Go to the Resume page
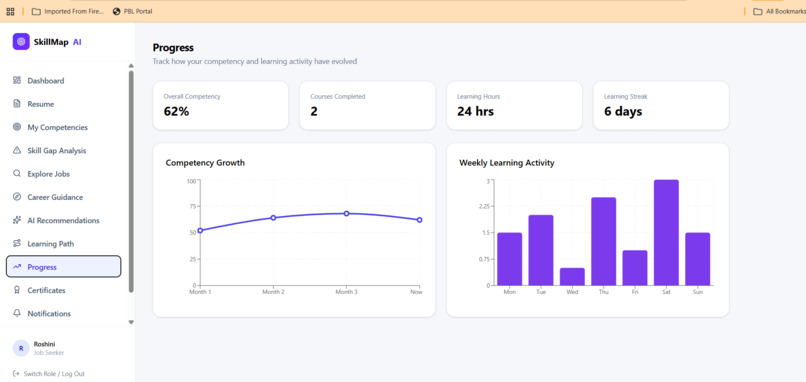This screenshot has width=806, height=382. tap(63, 104)
